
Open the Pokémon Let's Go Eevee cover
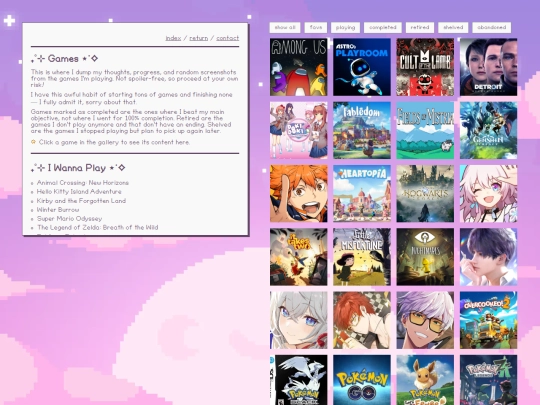pos(425,380)
